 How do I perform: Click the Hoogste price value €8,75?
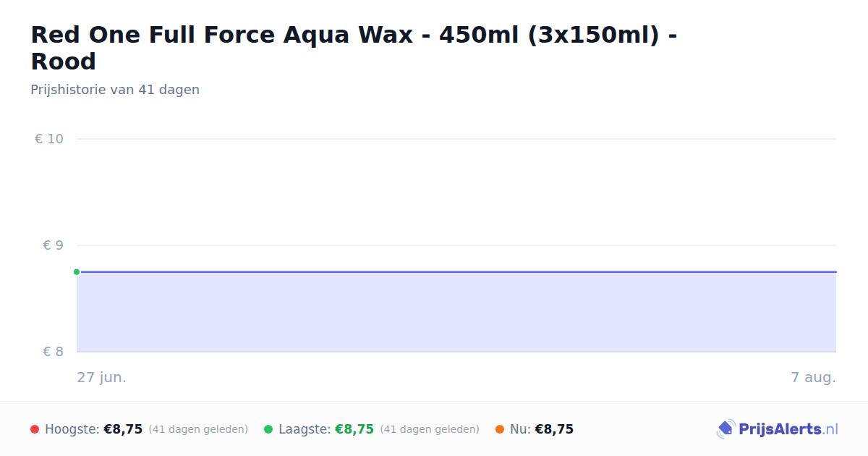click(x=123, y=429)
